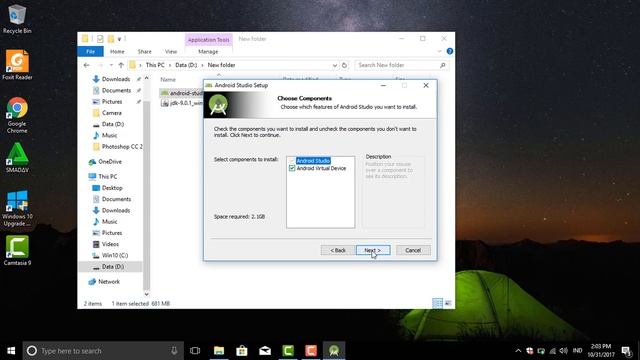Open the Share ribbon tab
640x360 pixels.
144,51
